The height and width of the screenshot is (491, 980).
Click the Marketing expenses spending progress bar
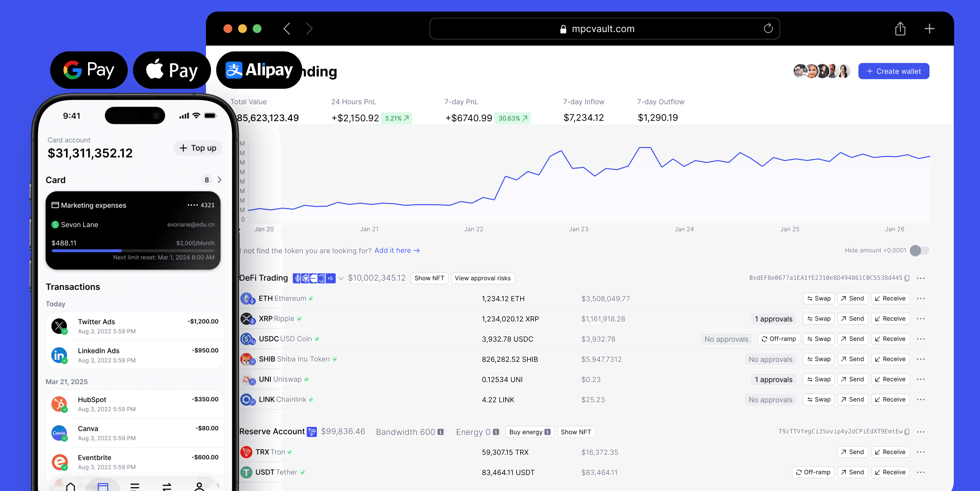click(x=133, y=251)
